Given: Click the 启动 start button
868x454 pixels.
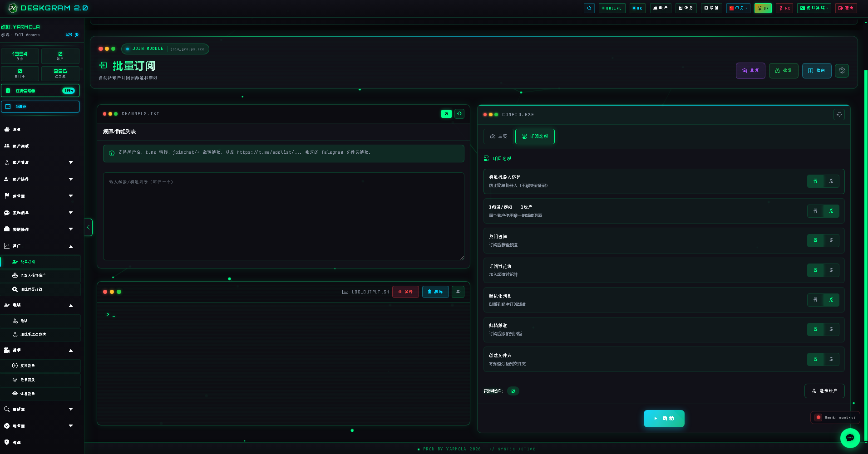Looking at the screenshot, I should (664, 419).
